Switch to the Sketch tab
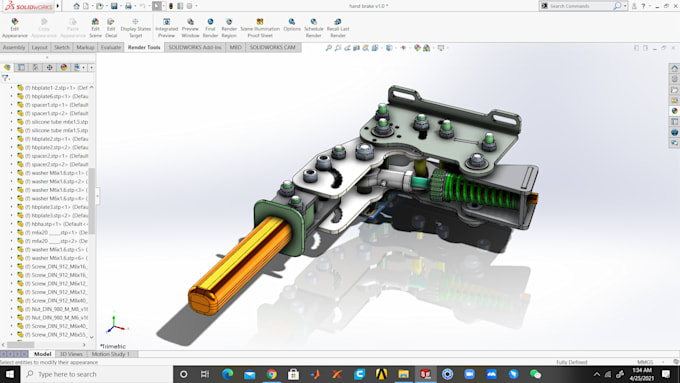The image size is (680, 383). click(62, 47)
